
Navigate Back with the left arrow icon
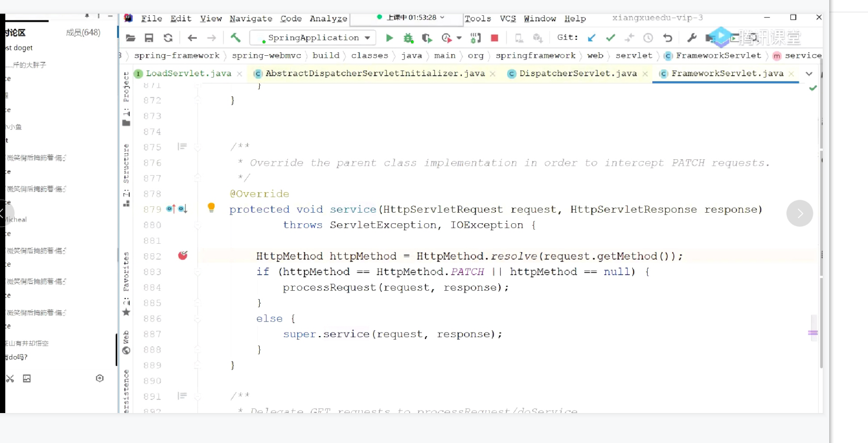[192, 38]
